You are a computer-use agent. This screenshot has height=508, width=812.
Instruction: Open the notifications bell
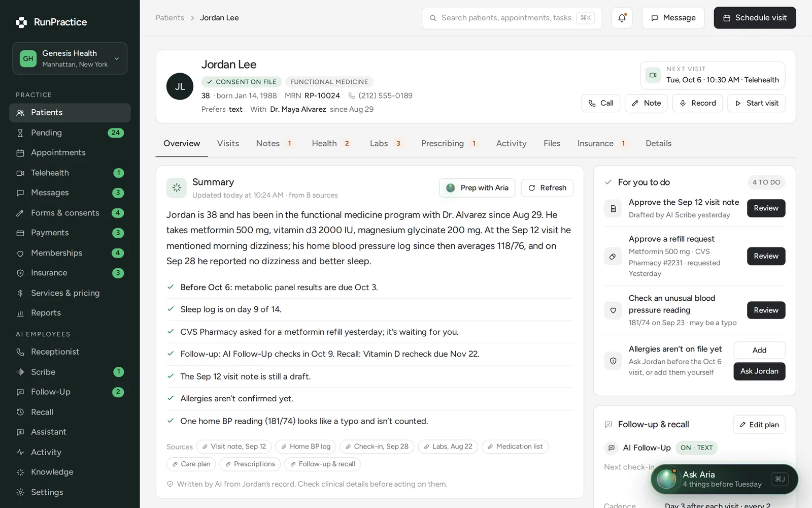click(622, 18)
